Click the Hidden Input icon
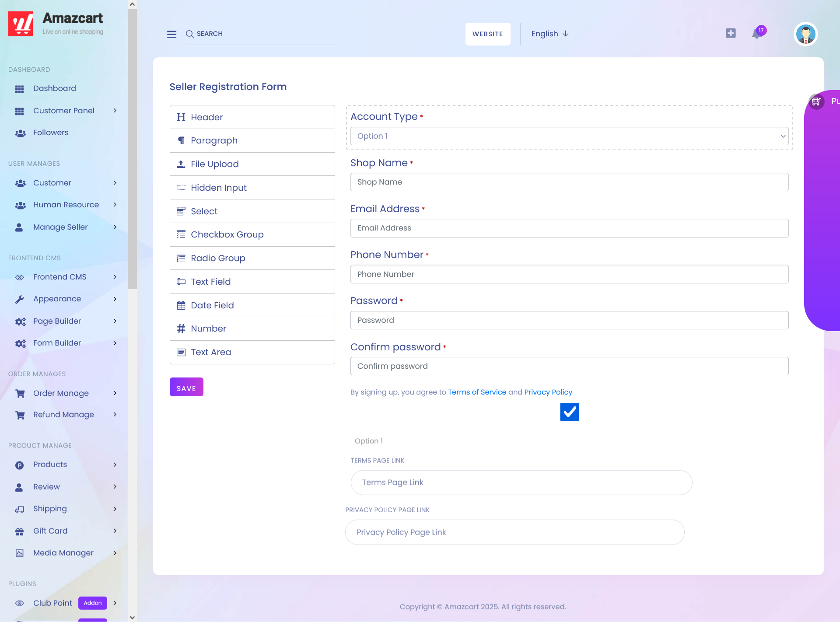Screen dimensions: 840x622 click(181, 188)
